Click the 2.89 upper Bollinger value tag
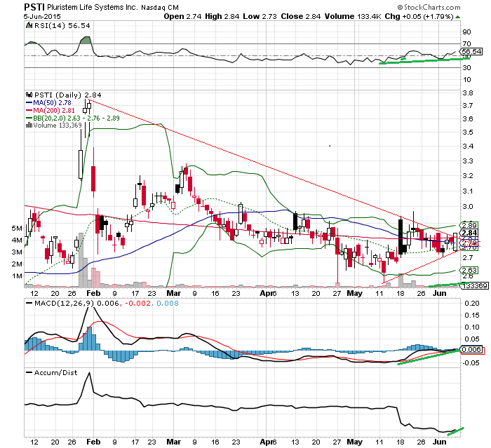 [x=469, y=225]
